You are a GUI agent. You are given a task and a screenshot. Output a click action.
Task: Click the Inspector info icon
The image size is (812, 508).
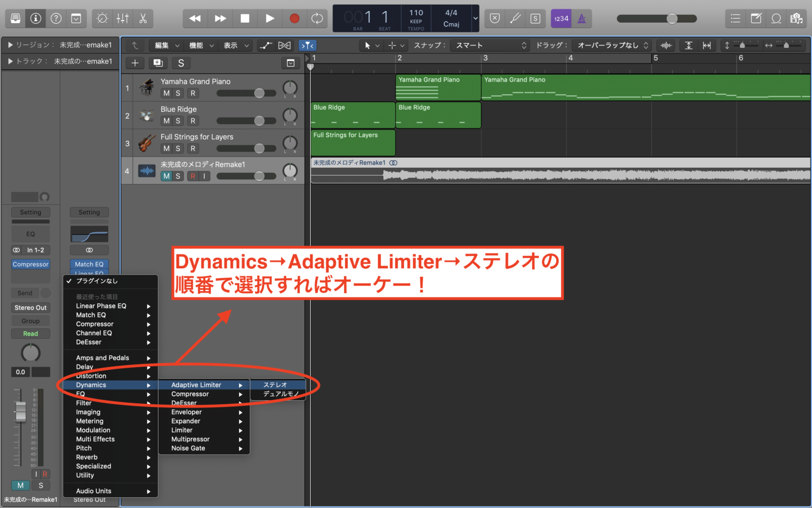point(35,18)
